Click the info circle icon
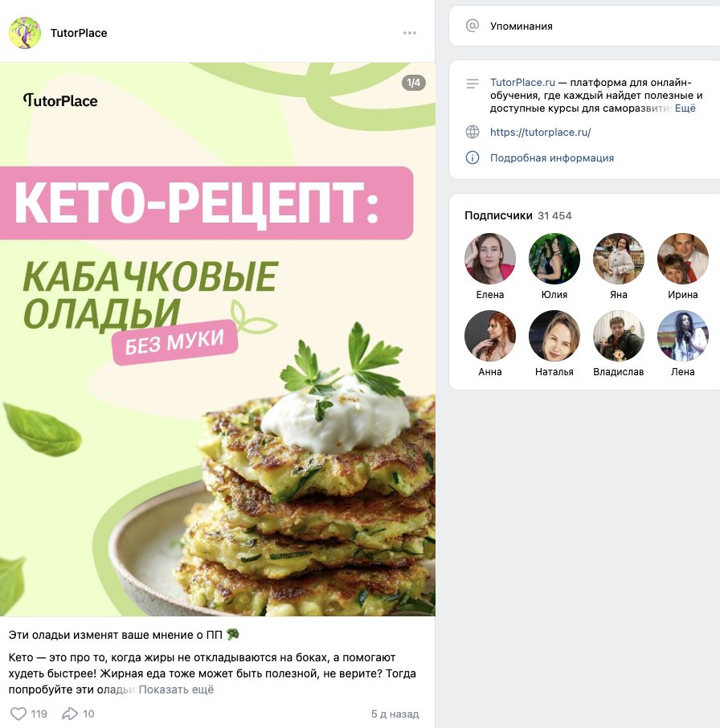This screenshot has width=720, height=728. [x=472, y=157]
